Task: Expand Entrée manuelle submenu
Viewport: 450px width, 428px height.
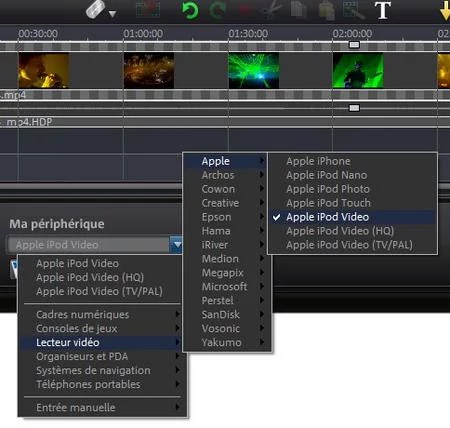Action: tap(103, 407)
